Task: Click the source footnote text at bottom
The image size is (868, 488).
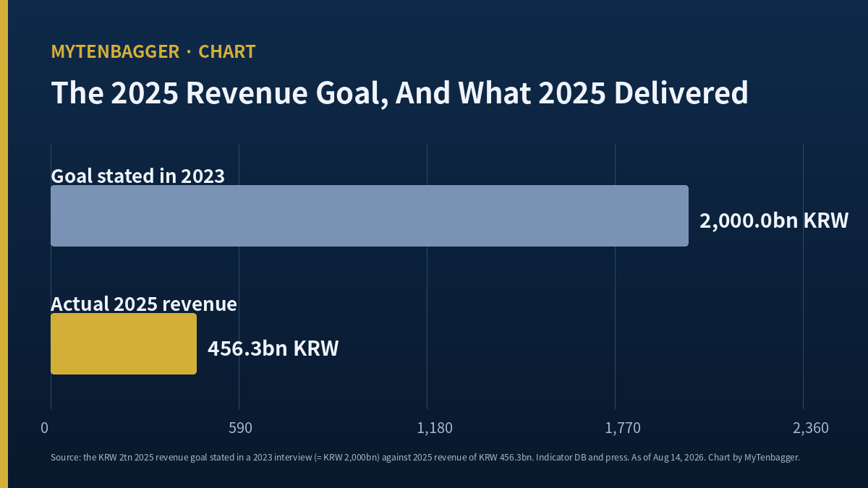Action: point(425,458)
